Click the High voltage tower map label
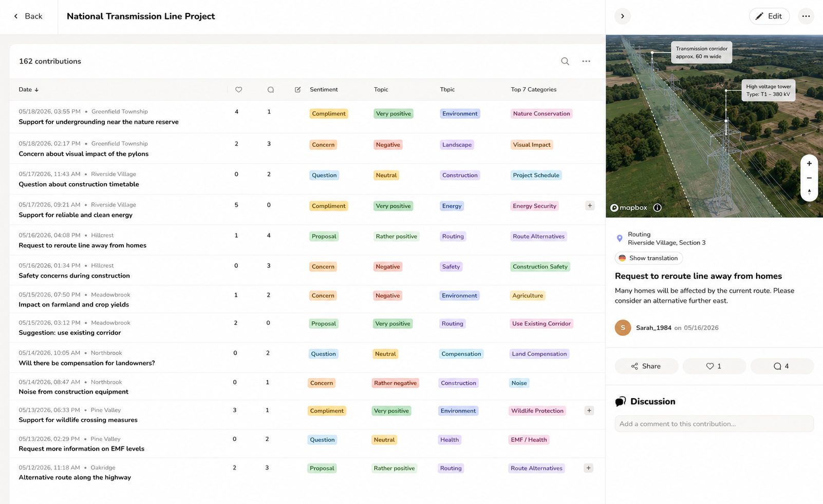Screen dimensions: 823x504 pyautogui.click(x=769, y=90)
